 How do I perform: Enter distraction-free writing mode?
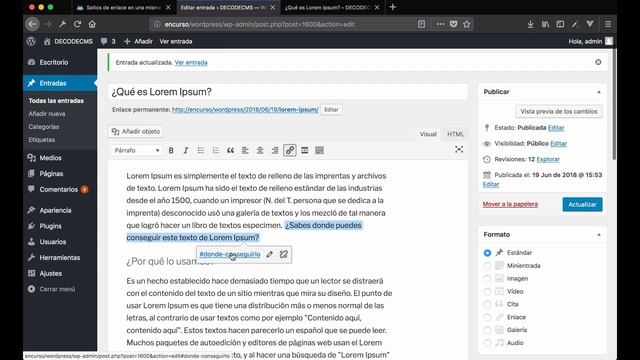459,150
